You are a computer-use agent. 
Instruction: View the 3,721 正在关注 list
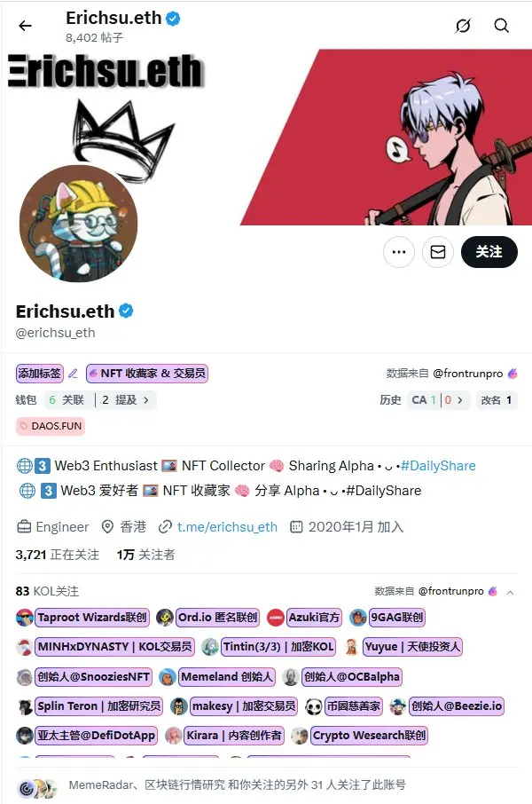pyautogui.click(x=58, y=555)
